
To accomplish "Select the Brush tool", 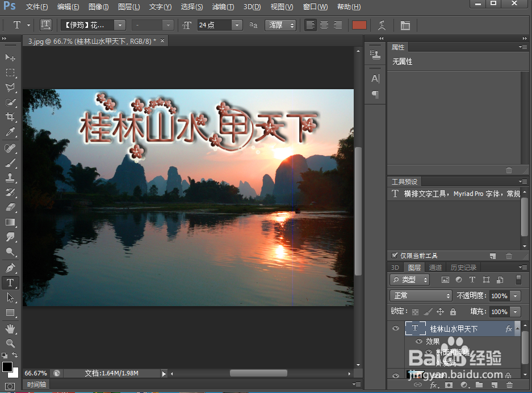I will [x=10, y=163].
